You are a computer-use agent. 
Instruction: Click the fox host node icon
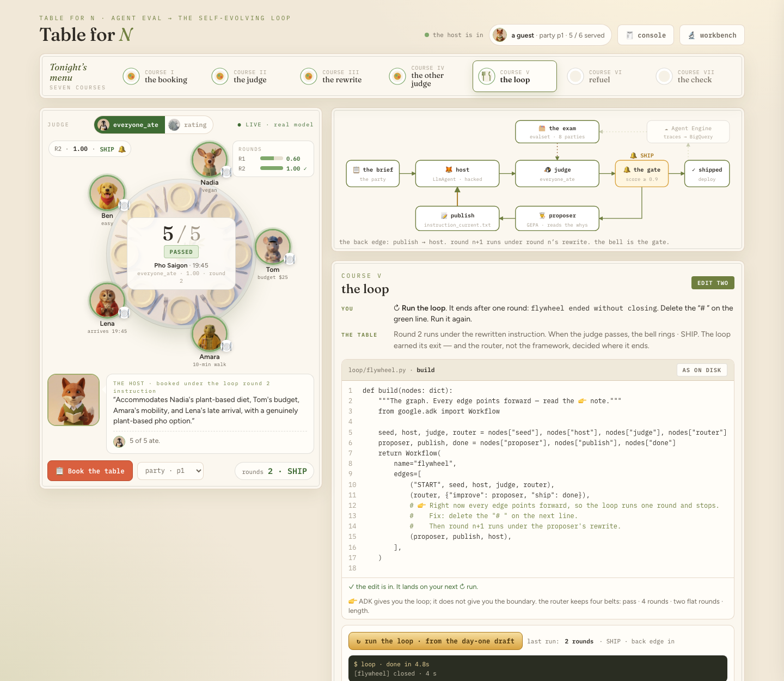[x=449, y=169]
